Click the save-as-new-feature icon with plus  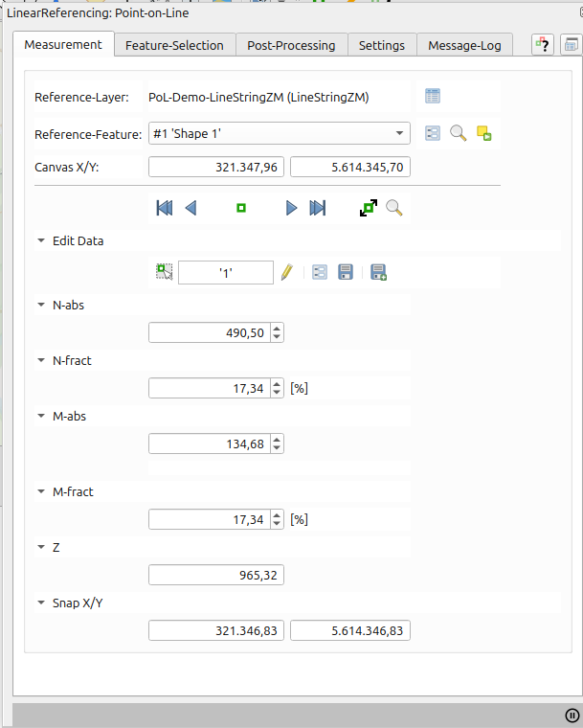pos(378,273)
